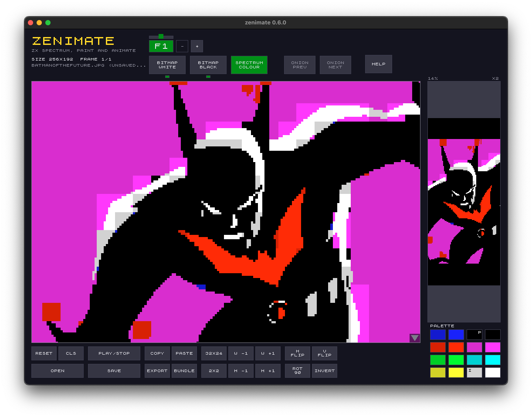
Task: Enable Onion Next overlay
Action: click(335, 65)
